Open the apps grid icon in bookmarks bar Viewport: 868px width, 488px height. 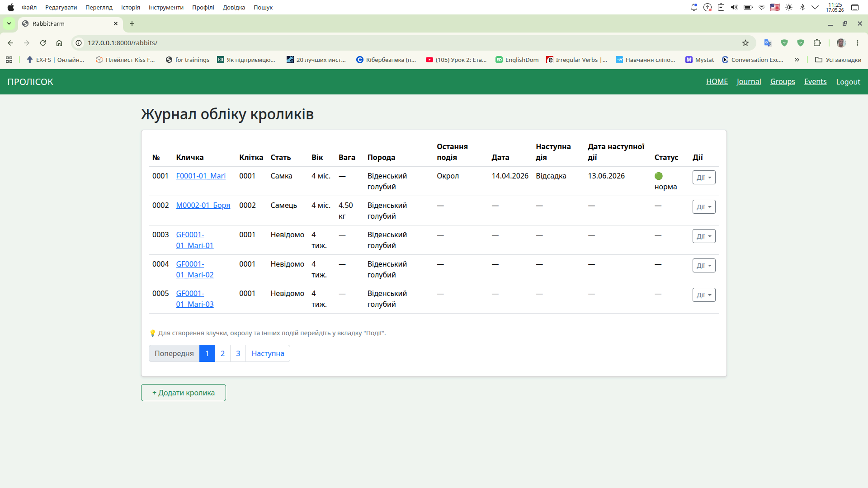[x=9, y=60]
